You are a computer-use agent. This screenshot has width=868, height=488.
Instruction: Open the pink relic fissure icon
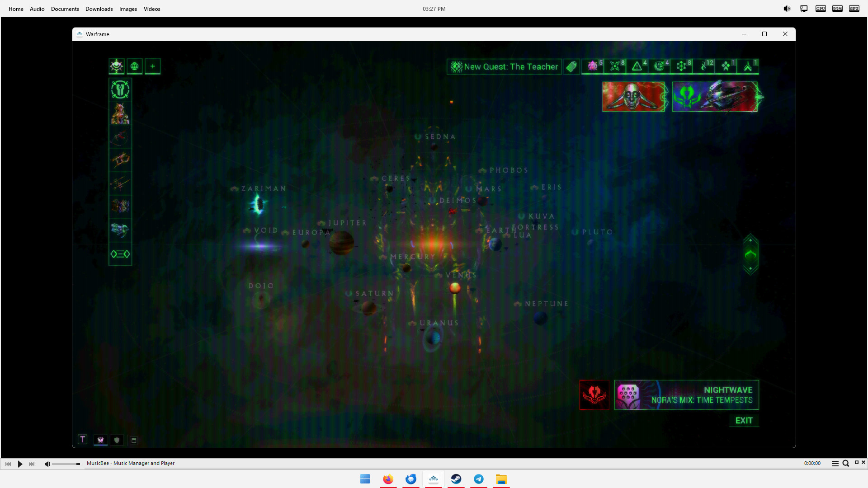[x=593, y=67]
